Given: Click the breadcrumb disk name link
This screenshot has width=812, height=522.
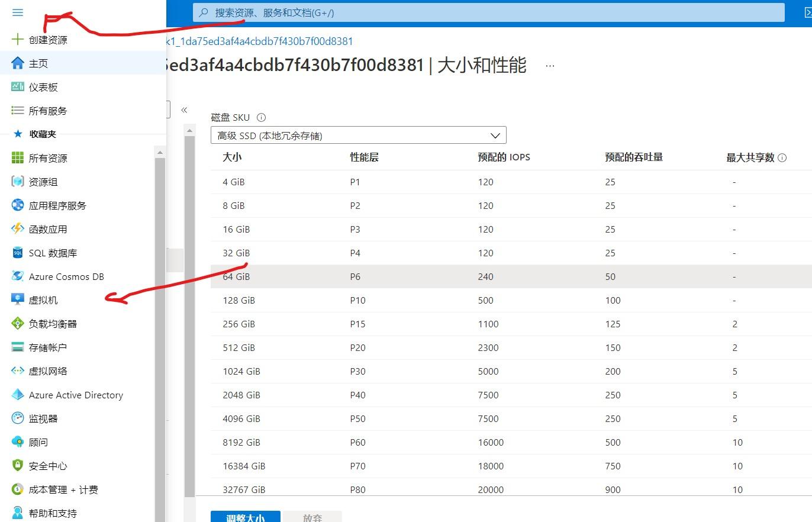Looking at the screenshot, I should point(260,41).
